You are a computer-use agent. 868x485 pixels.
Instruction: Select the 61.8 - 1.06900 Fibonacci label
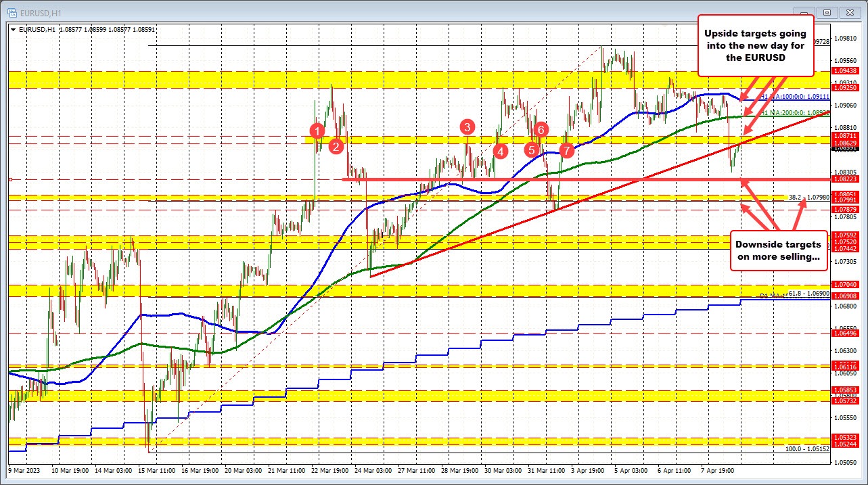[808, 294]
